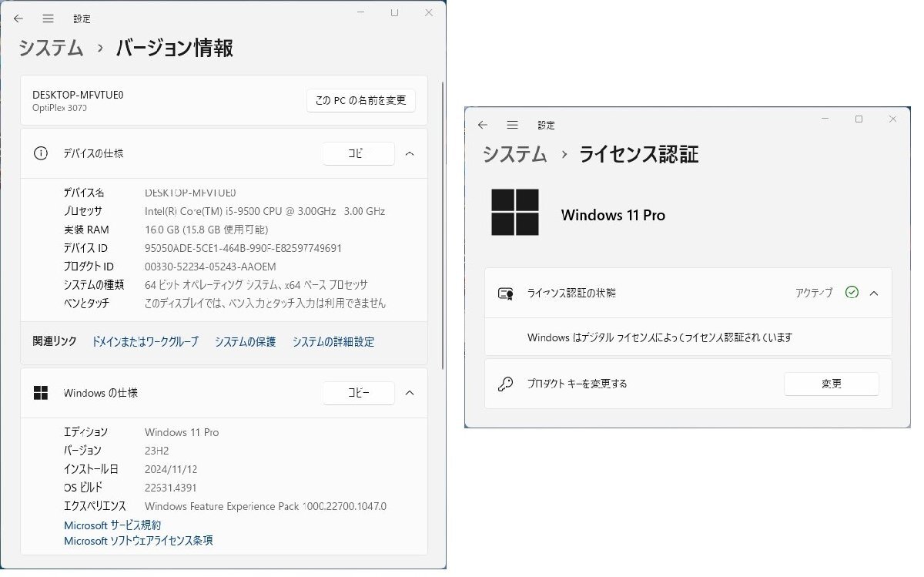This screenshot has height=577, width=924.
Task: Open domain or workgroup link
Action: pos(145,341)
